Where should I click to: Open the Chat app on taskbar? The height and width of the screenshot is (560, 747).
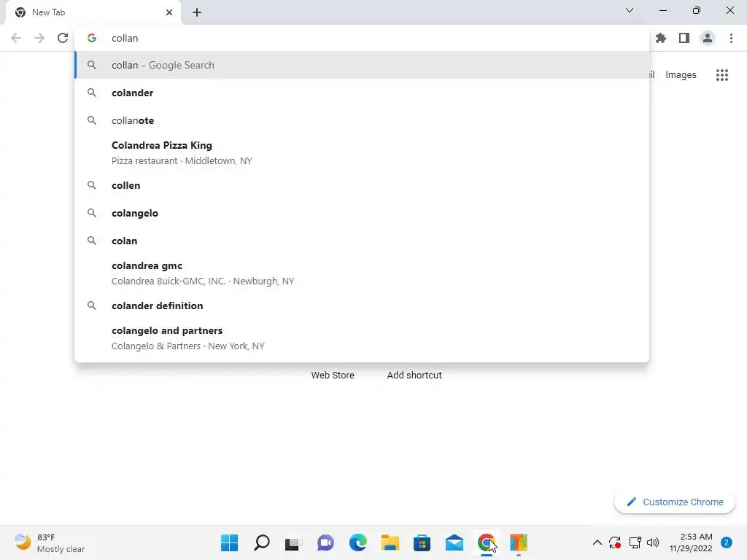point(325,542)
